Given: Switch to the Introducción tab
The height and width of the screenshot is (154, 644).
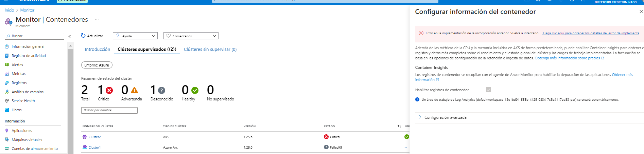Looking at the screenshot, I should 98,49.
